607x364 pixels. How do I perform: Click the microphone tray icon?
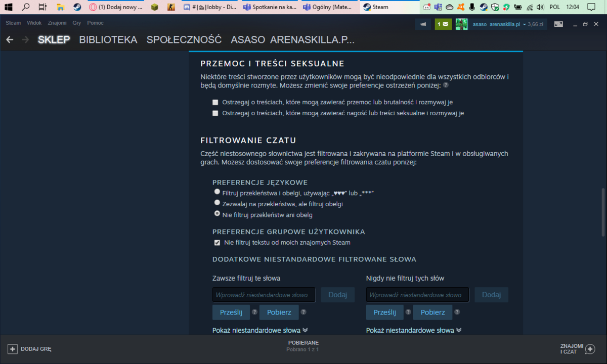click(x=472, y=7)
